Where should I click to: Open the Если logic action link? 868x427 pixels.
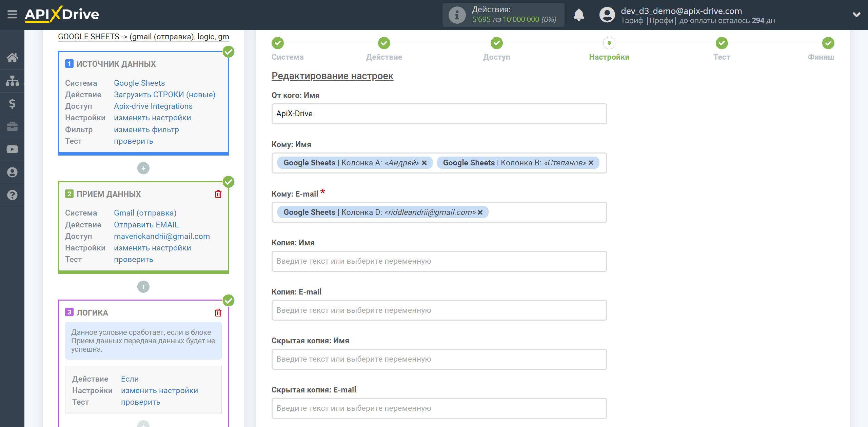point(130,379)
